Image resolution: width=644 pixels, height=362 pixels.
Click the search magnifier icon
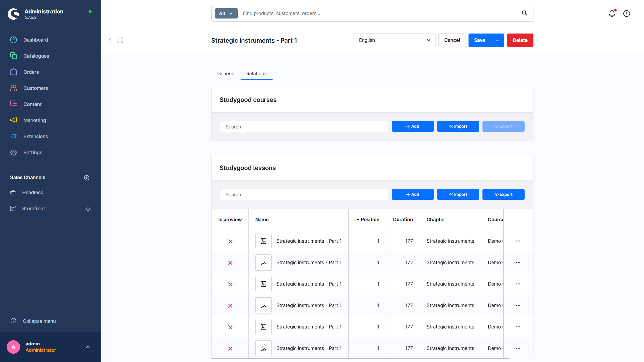click(525, 13)
